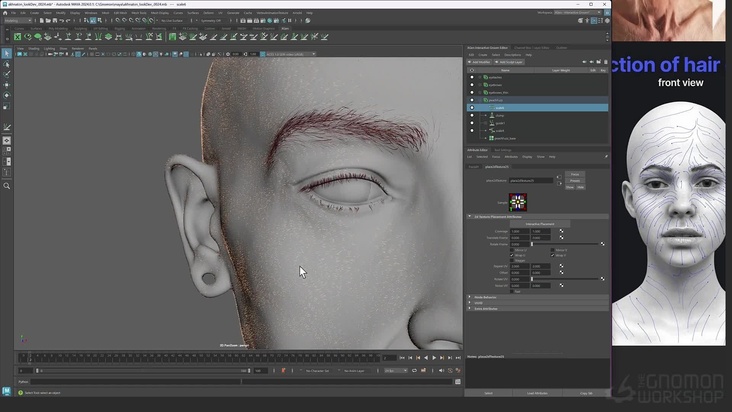The image size is (732, 412).
Task: Toggle visibility of the eyebrows layer
Action: pos(472,85)
